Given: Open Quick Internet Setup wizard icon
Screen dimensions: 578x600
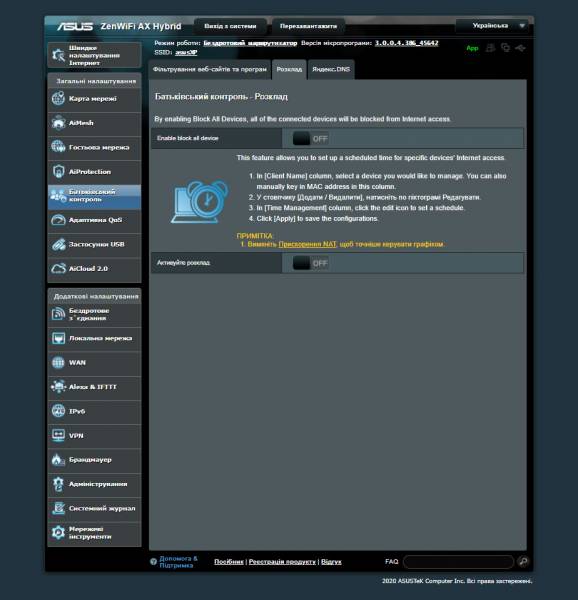Looking at the screenshot, I should coord(59,55).
